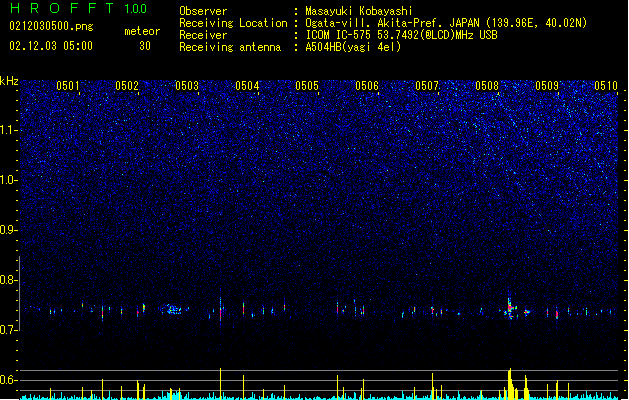Click the tallest yellow intensity peak near 0508

click(510, 384)
